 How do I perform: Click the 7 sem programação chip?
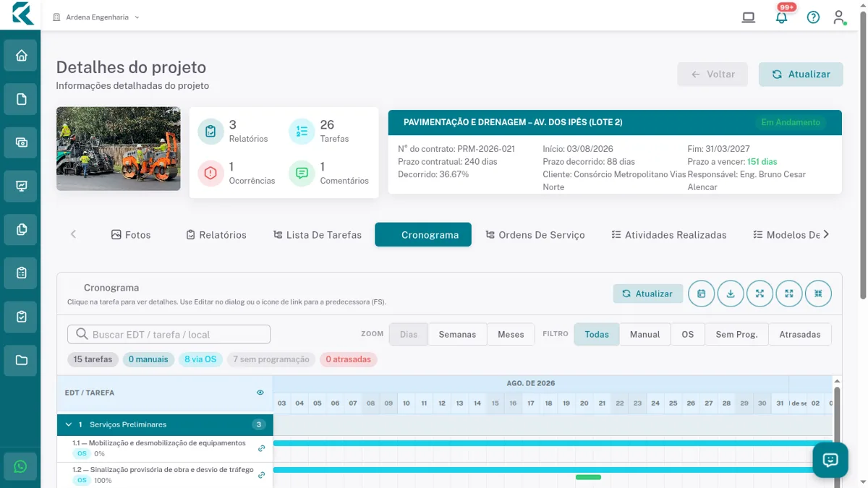(271, 359)
